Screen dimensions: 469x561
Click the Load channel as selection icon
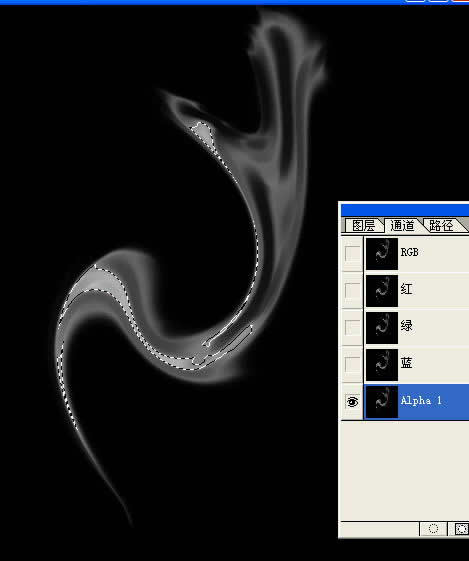click(433, 529)
